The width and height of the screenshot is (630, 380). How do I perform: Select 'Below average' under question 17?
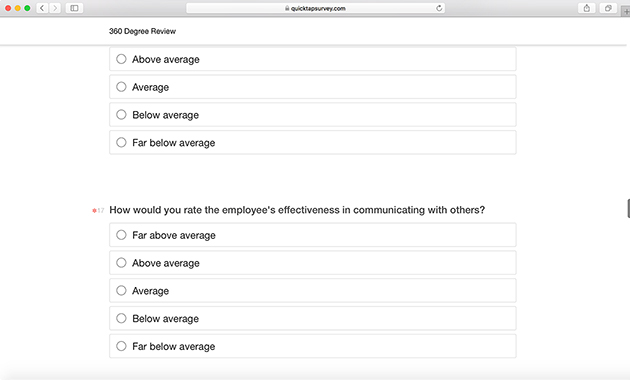(x=313, y=318)
